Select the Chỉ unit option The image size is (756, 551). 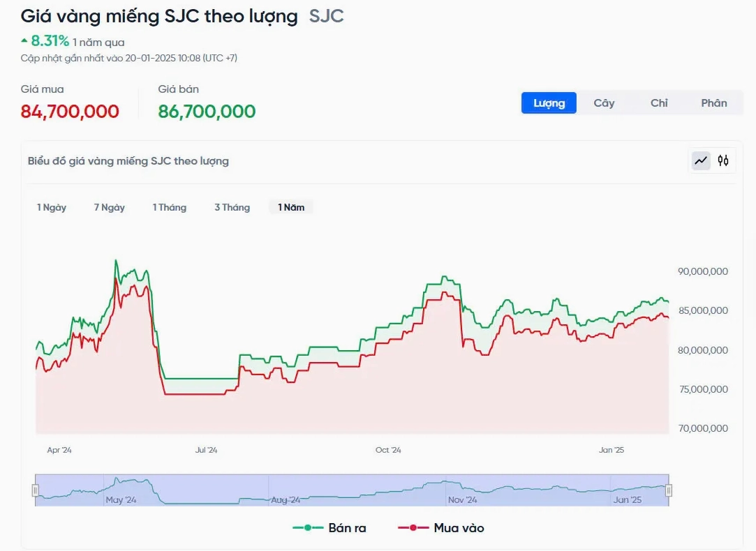click(659, 103)
